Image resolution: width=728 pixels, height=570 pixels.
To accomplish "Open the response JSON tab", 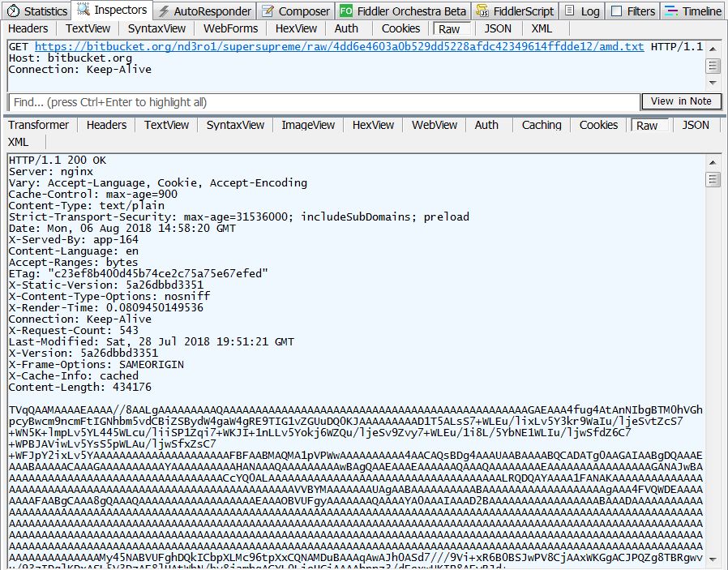I will [696, 126].
